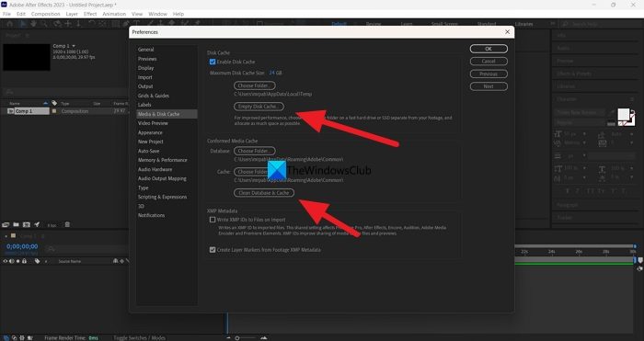Click the Interpret Footage icon in Project panel

pos(6,225)
